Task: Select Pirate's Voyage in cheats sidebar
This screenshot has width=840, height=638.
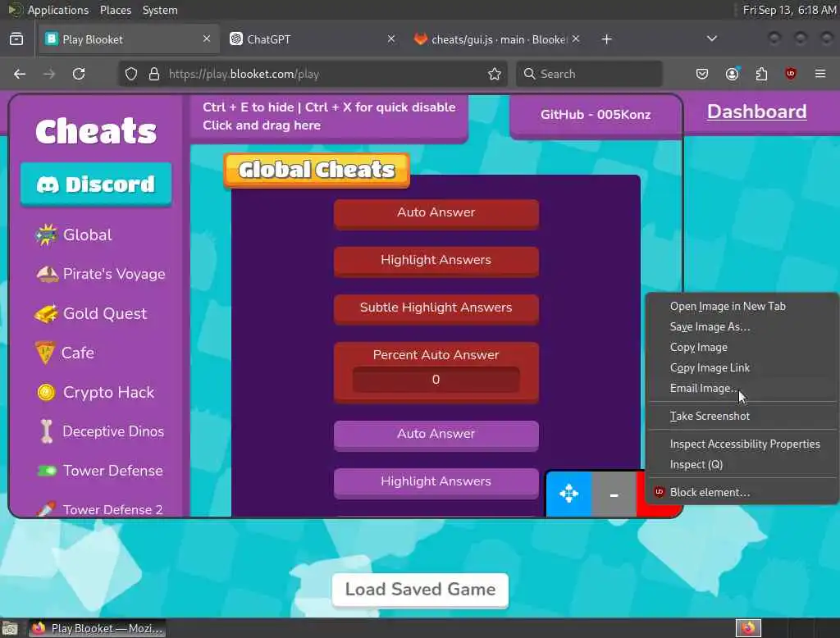Action: point(100,274)
